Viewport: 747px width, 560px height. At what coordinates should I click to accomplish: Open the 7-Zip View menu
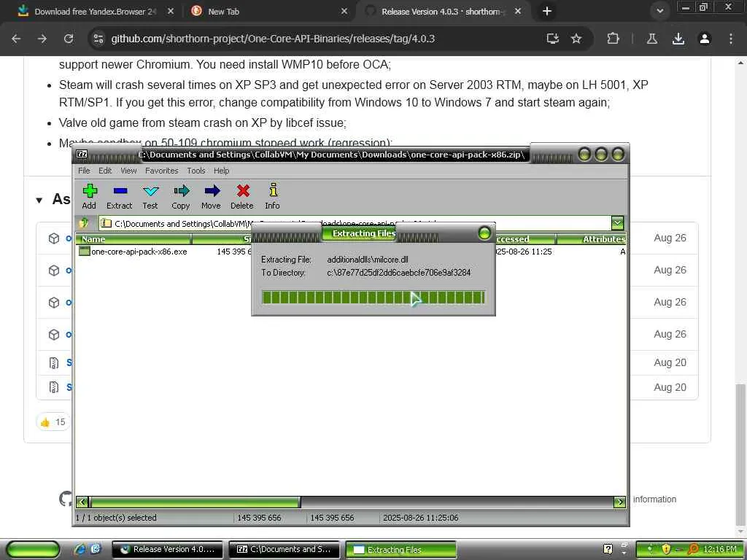(128, 171)
